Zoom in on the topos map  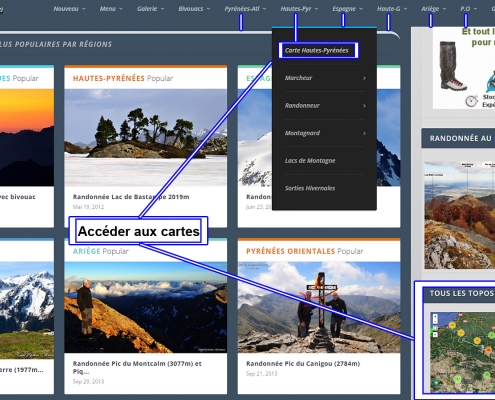pyautogui.click(x=435, y=317)
